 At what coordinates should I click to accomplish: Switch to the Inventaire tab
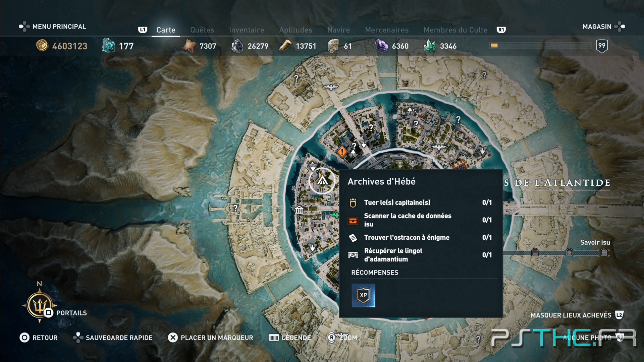coord(247,30)
